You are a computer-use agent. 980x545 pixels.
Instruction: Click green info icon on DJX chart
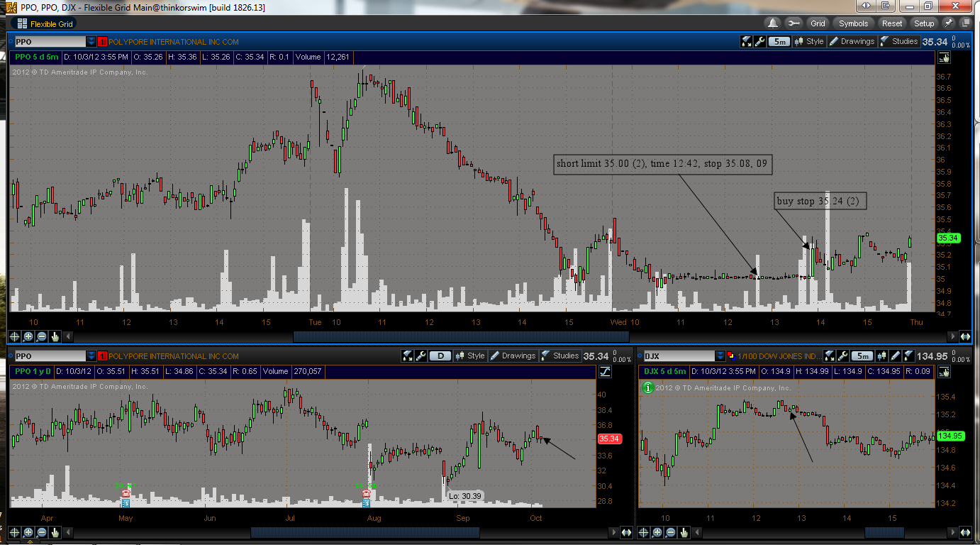click(x=647, y=387)
